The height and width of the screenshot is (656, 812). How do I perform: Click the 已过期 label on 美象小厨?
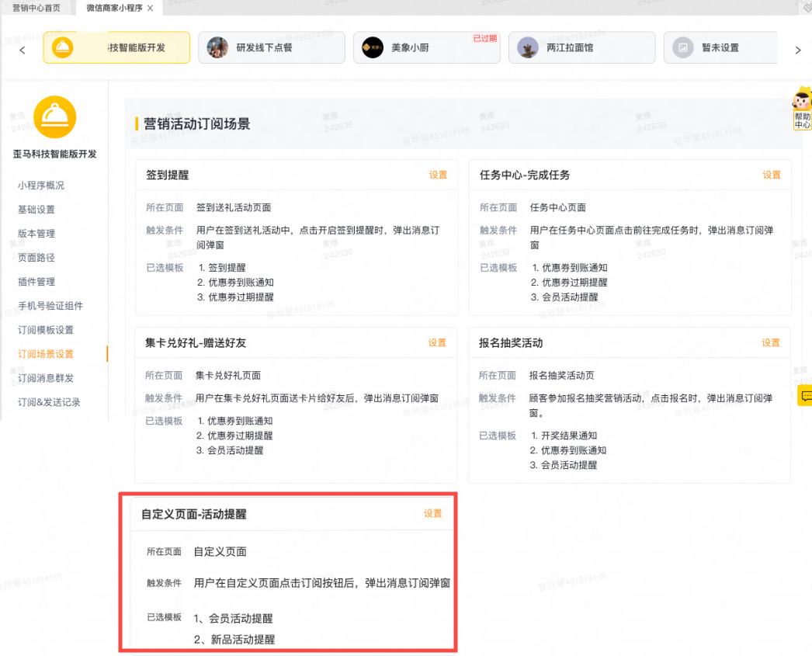coord(484,38)
